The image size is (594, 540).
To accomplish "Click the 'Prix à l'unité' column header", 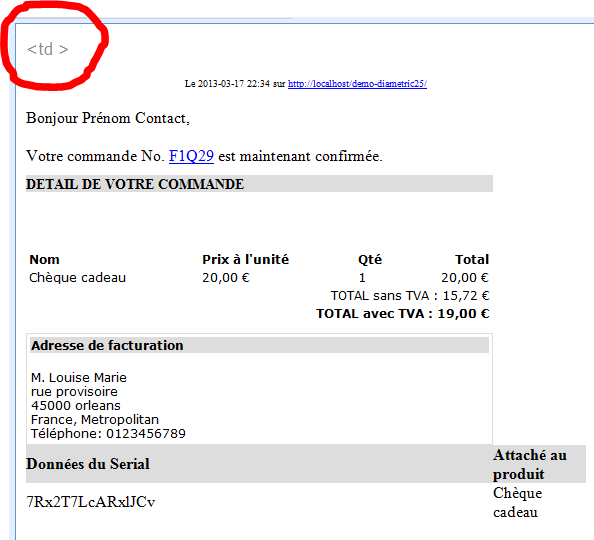I will click(x=245, y=260).
